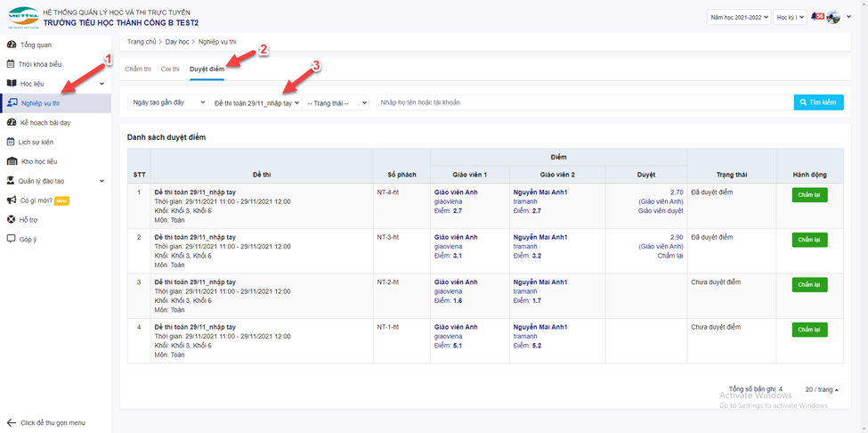The height and width of the screenshot is (433, 868).
Task: Click the Thời khóa biểu calendar icon
Action: [x=11, y=64]
